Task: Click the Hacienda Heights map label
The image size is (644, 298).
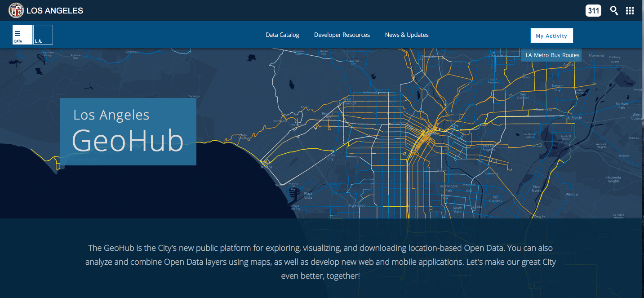Action: [x=613, y=179]
